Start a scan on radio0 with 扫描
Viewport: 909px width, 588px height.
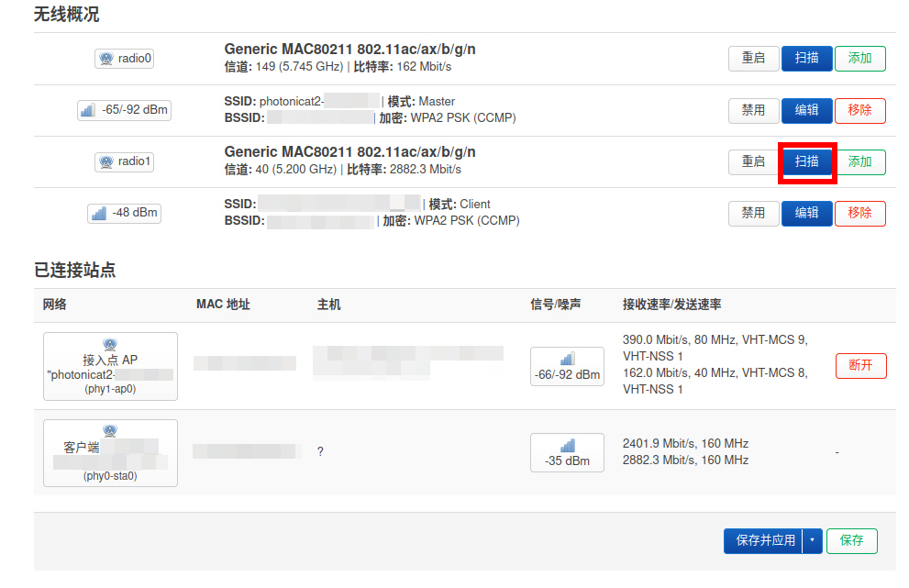pos(806,59)
